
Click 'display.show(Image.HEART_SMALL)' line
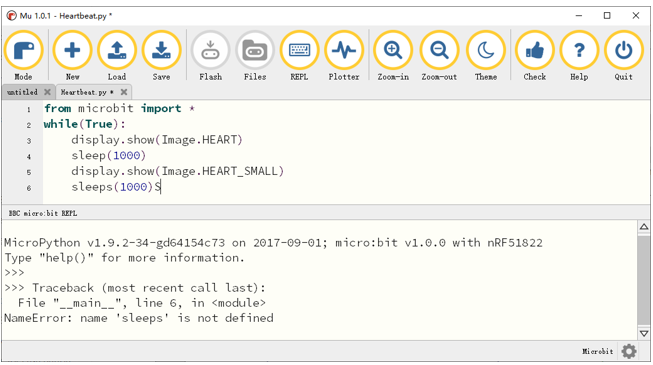[x=177, y=172]
